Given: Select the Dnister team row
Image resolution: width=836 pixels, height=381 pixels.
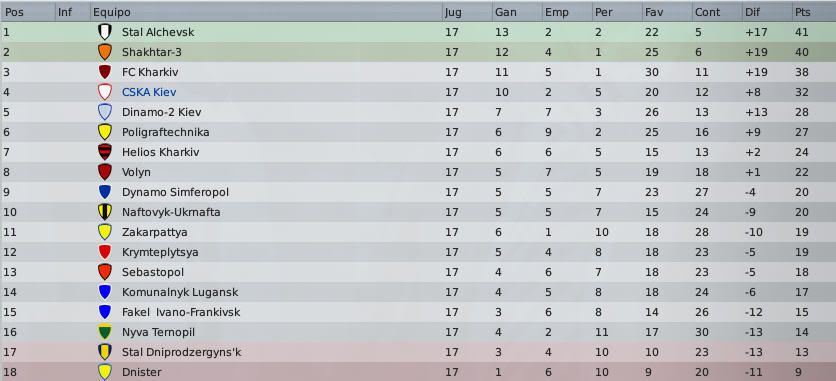Looking at the screenshot, I should (x=418, y=371).
